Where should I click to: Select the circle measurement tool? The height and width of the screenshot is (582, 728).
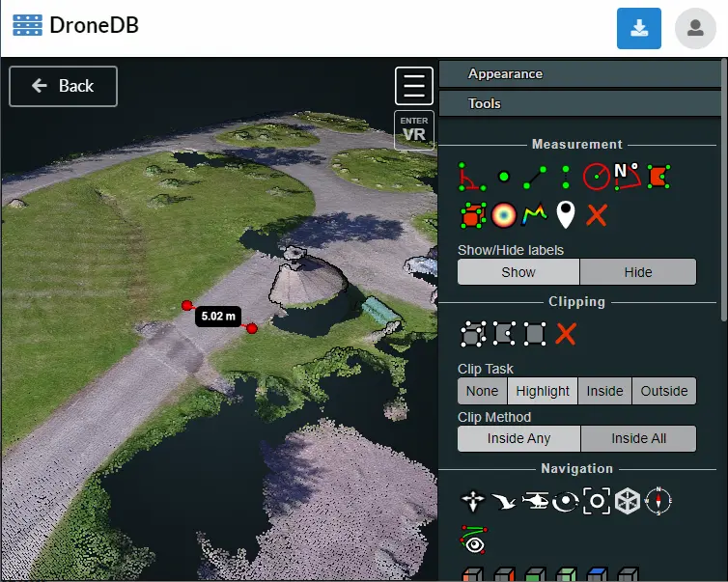[596, 177]
